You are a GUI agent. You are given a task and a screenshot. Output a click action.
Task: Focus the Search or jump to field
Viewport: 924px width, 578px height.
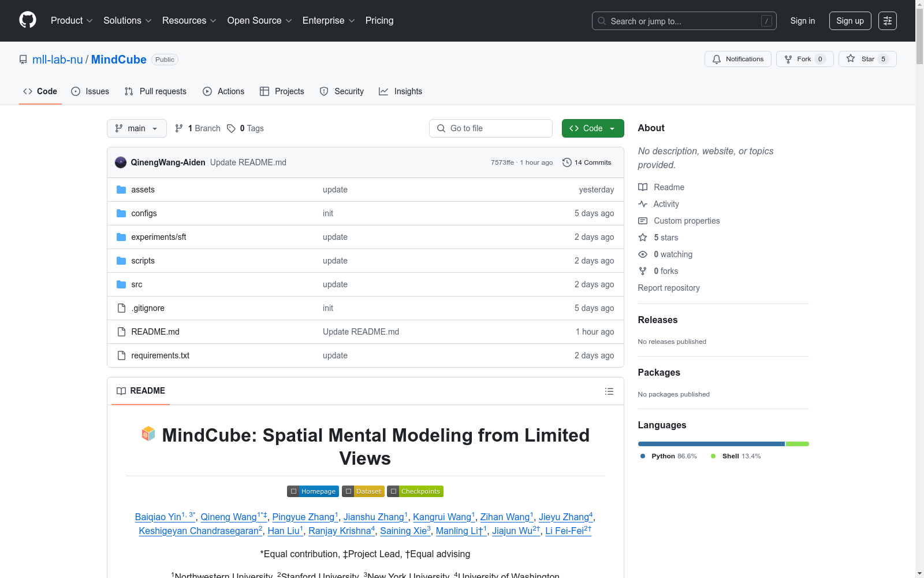(684, 21)
